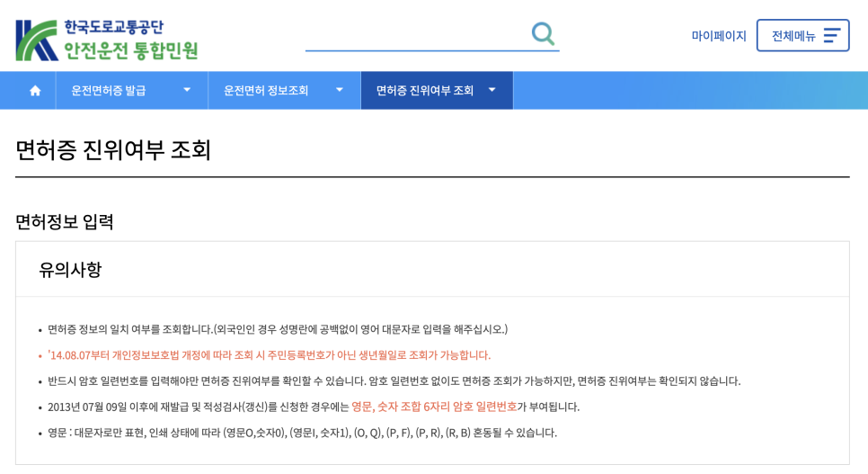Viewport: 868px width, 474px height.
Task: Click the magnifier search icon
Action: (543, 34)
